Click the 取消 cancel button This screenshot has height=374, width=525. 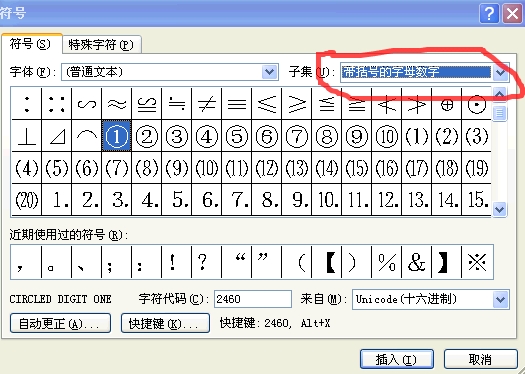[x=480, y=359]
